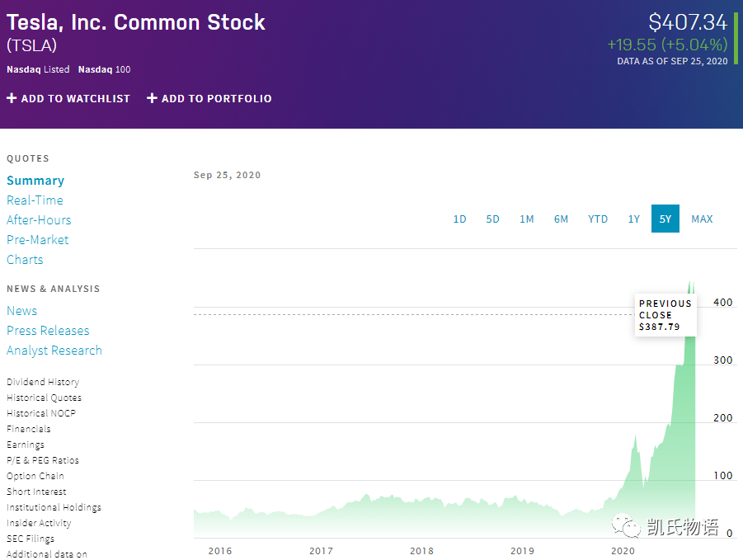Switch chart to 5D range
The image size is (743, 560).
492,219
